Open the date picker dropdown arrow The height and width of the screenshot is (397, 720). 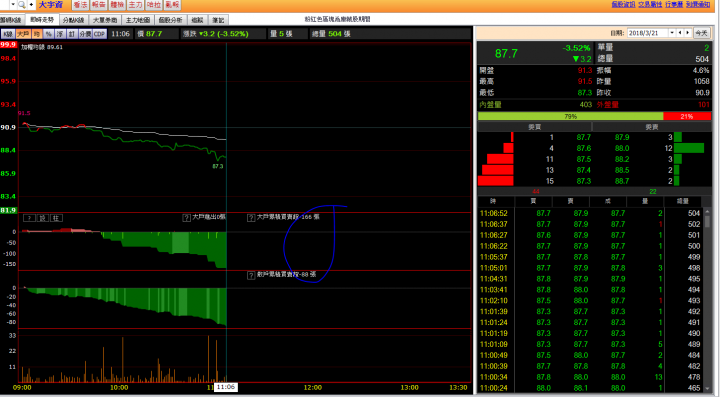pyautogui.click(x=672, y=33)
